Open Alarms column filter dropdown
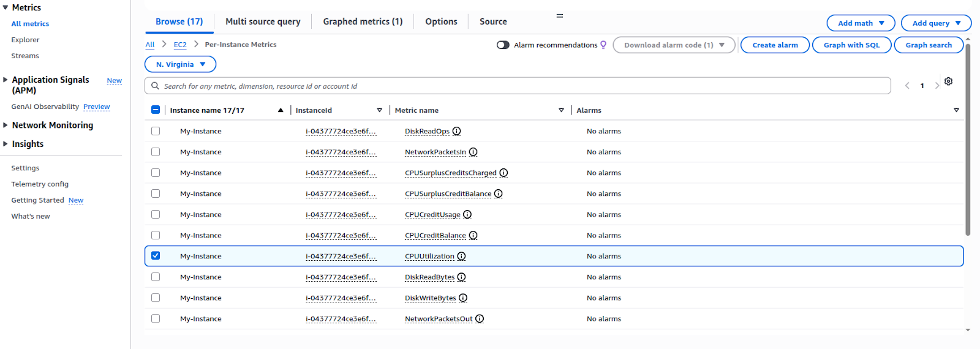This screenshot has width=980, height=349. tap(956, 110)
